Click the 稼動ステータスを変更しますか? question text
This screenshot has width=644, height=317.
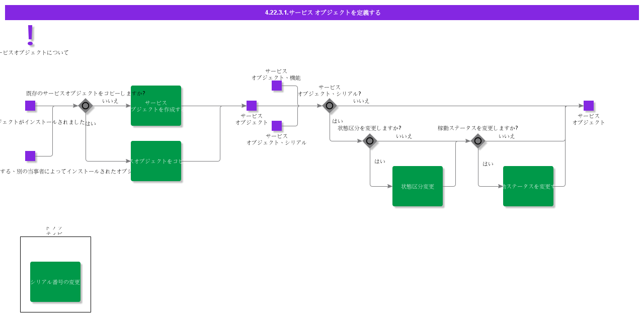477,128
